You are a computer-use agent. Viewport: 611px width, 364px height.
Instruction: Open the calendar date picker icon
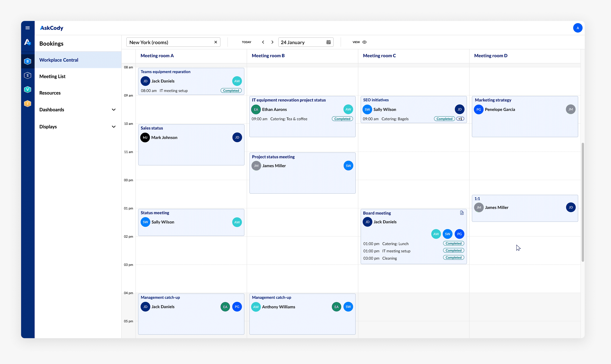[328, 42]
